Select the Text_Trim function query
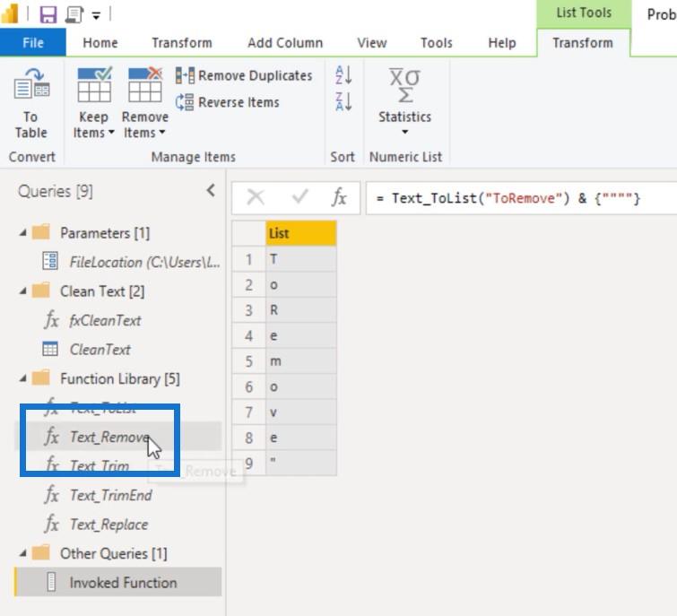Screen dimensions: 677x616 (x=100, y=465)
